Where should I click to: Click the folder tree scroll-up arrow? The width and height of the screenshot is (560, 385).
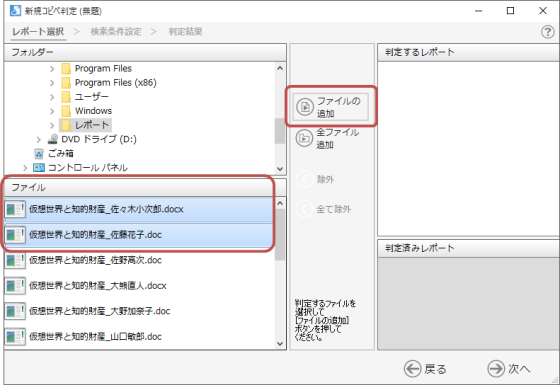click(280, 68)
